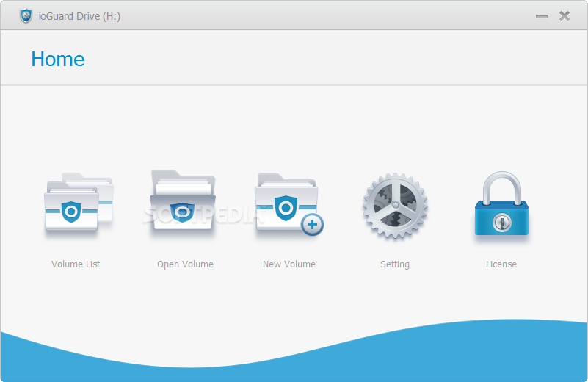Click the "License" label

click(x=501, y=264)
